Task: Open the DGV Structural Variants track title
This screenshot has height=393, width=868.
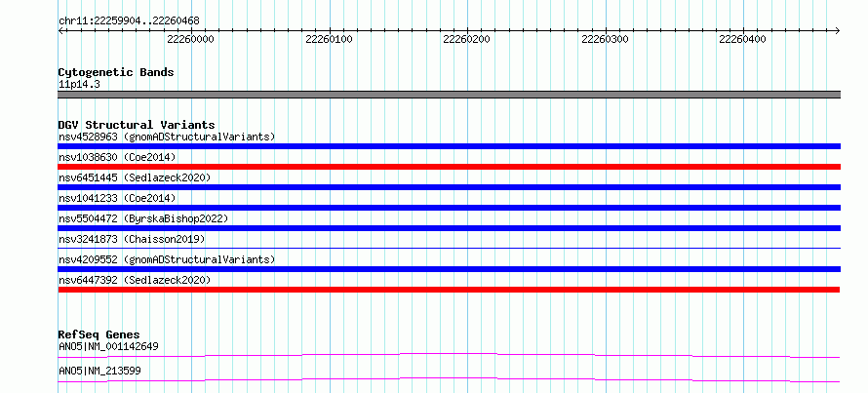Action: click(137, 125)
